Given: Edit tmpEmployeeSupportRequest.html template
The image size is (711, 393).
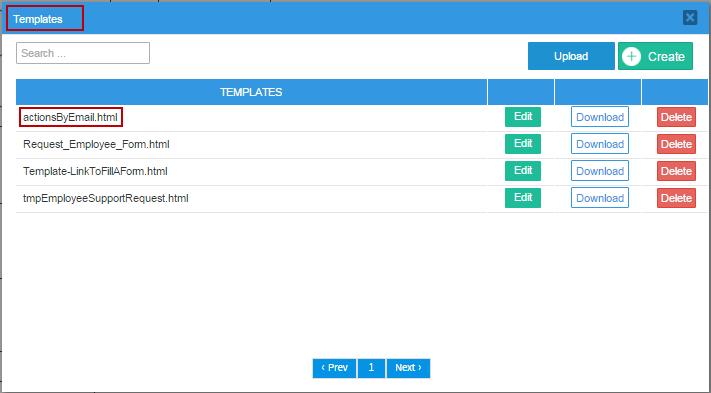Looking at the screenshot, I should coord(523,198).
